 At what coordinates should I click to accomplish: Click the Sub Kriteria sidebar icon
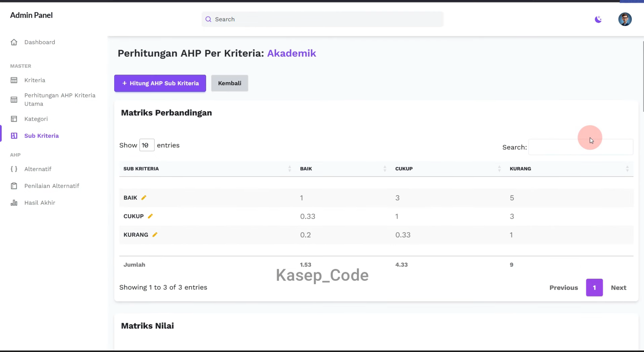(x=14, y=136)
